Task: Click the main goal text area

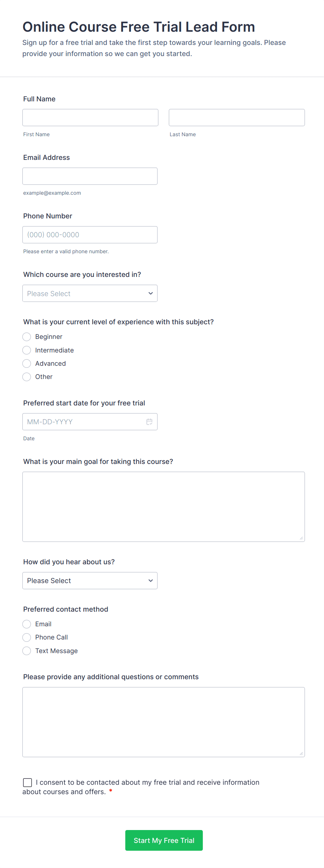Action: (x=163, y=506)
